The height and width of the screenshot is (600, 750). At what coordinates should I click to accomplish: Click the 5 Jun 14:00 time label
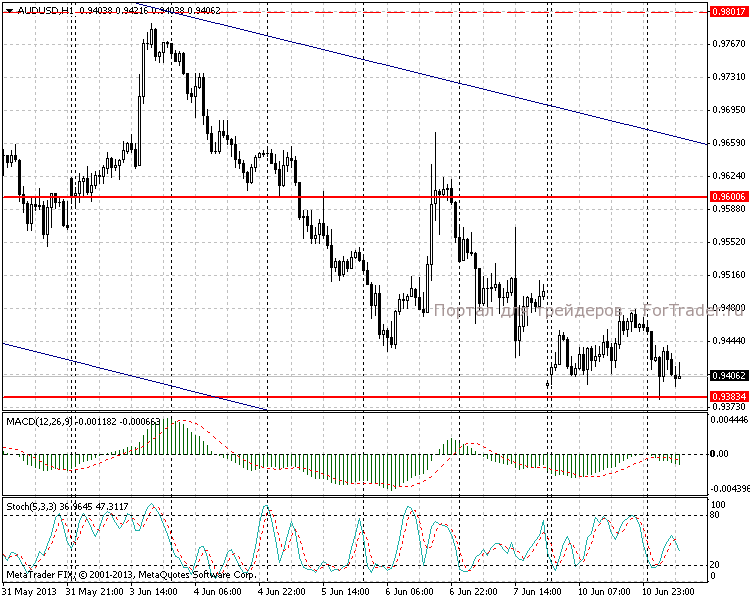click(x=346, y=592)
